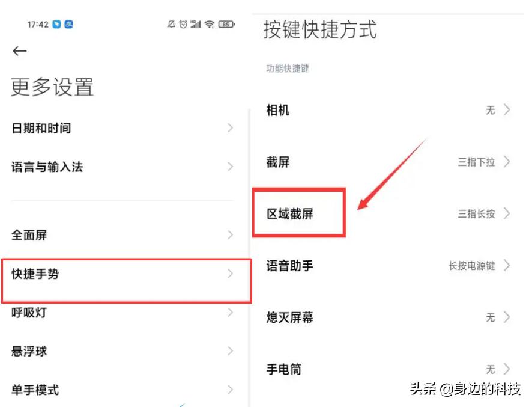The image size is (532, 407).
Task: Click the back arrow at the top left
Action: [19, 51]
